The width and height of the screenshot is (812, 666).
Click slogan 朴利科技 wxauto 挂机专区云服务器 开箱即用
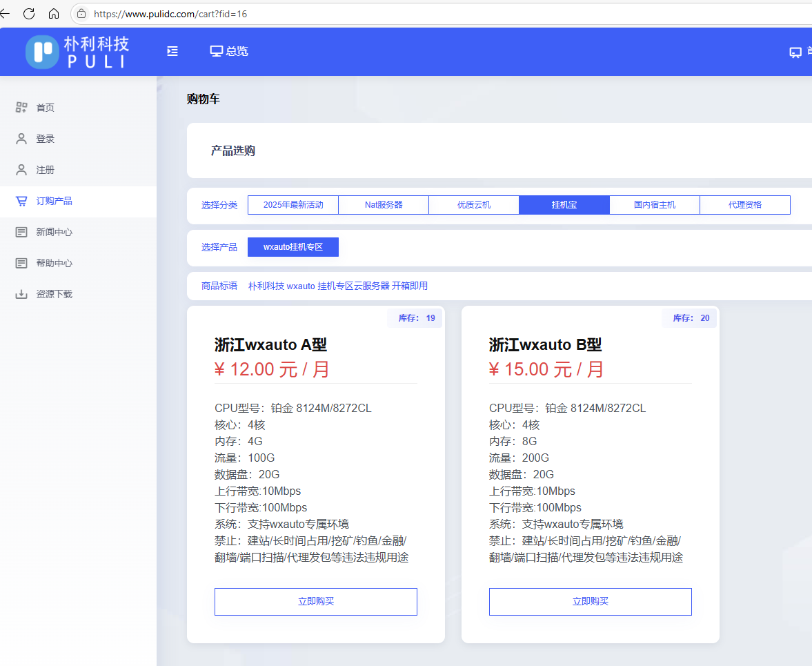click(338, 286)
